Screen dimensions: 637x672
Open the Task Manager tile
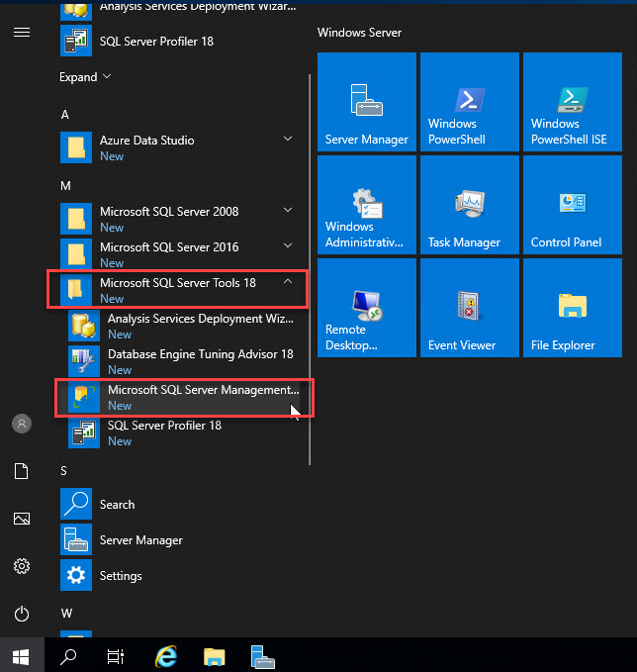click(469, 205)
